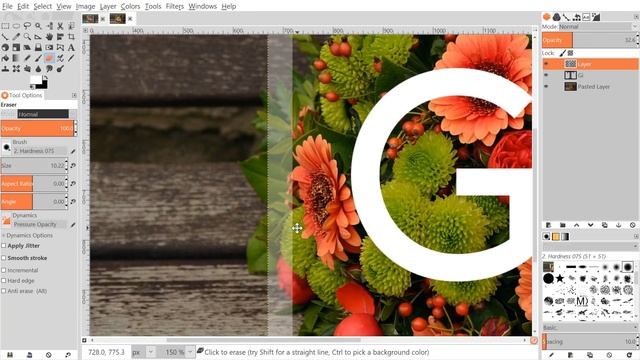Open the brush tag filter dropdown
The image size is (640, 360).
tap(590, 247)
